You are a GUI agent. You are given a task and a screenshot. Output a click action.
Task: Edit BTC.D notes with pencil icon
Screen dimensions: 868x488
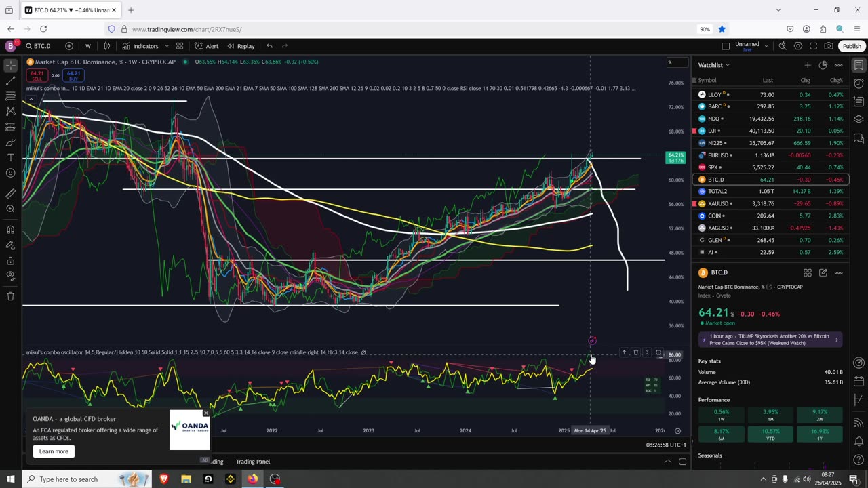tap(823, 272)
